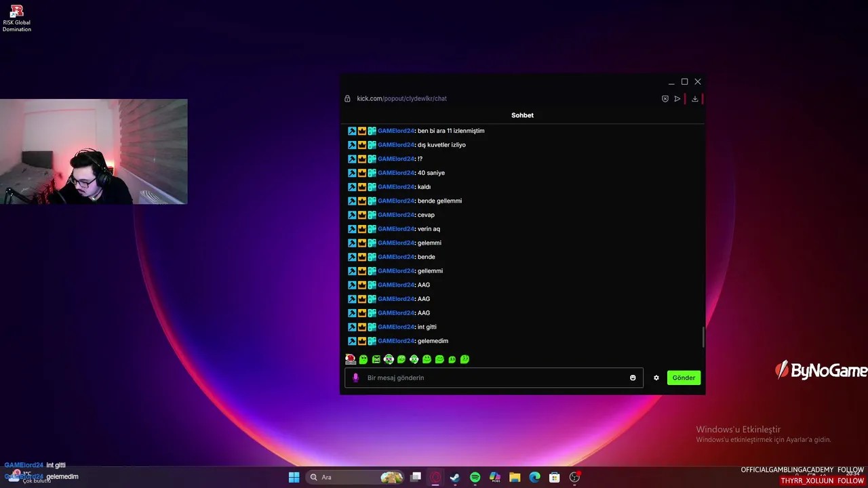This screenshot has width=868, height=488.
Task: Open Microsoft Store from taskbar
Action: click(x=554, y=477)
